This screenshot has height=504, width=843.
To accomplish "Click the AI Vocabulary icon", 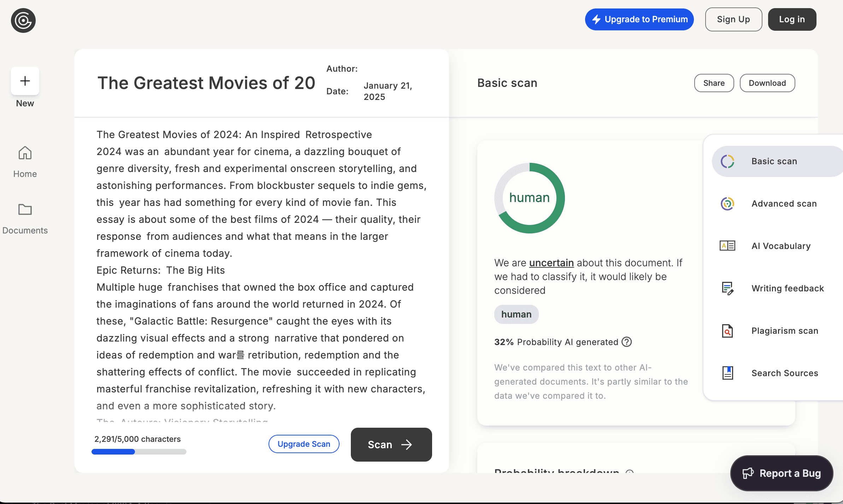I will tap(727, 246).
